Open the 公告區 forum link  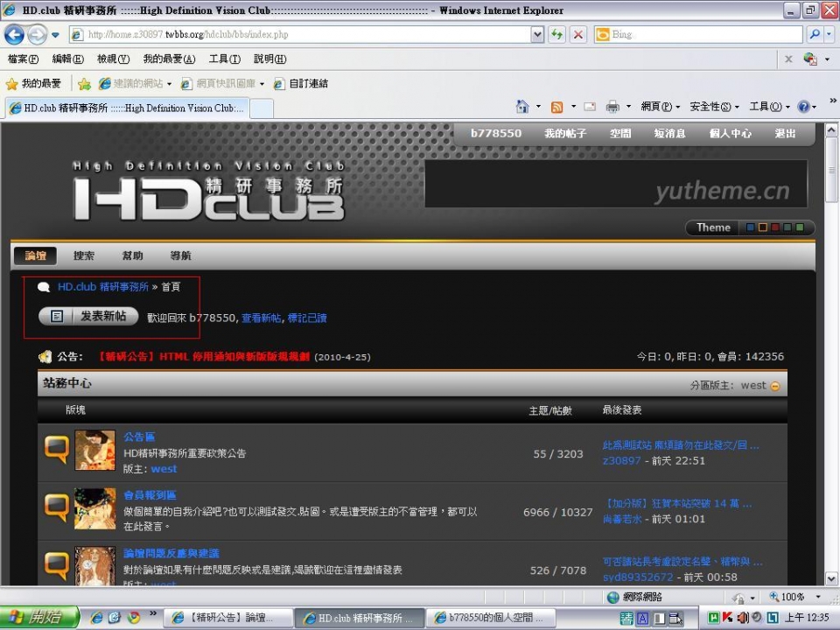(139, 437)
